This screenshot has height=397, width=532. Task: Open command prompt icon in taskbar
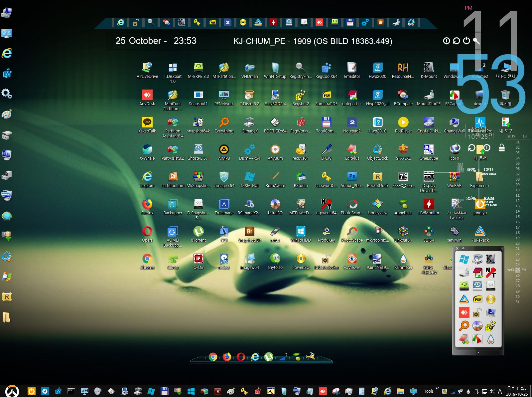coord(71,391)
